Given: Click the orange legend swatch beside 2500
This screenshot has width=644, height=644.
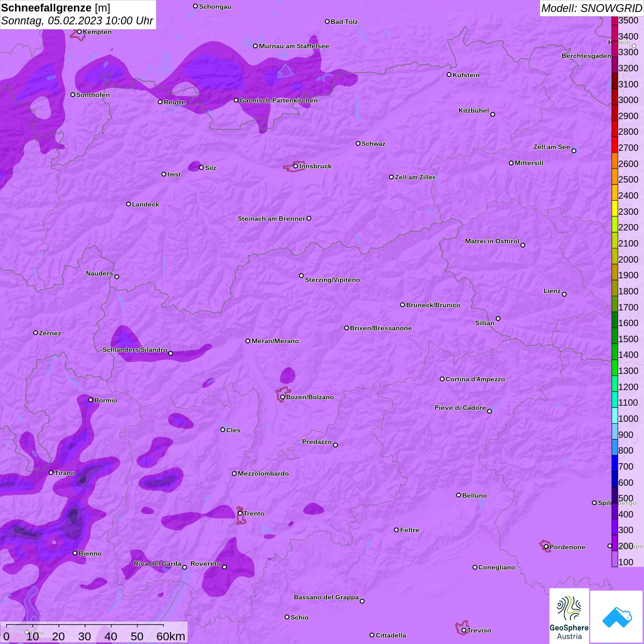Looking at the screenshot, I should pos(615,176).
